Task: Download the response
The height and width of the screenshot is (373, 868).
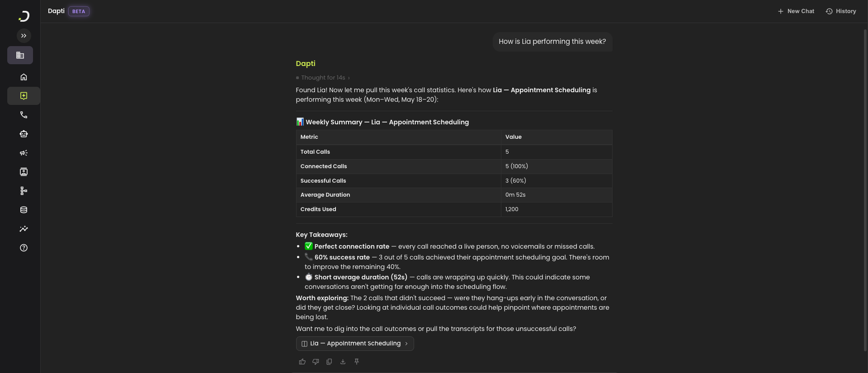Action: (x=343, y=362)
